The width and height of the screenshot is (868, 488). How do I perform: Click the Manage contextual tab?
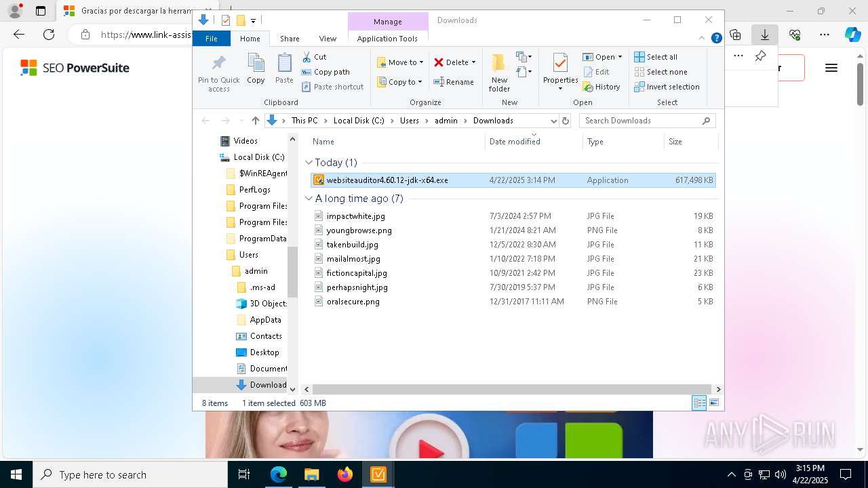pyautogui.click(x=388, y=21)
